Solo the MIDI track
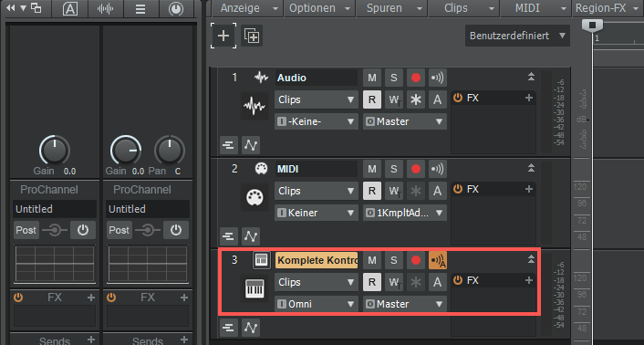Viewport: 644px width, 345px height. click(394, 169)
